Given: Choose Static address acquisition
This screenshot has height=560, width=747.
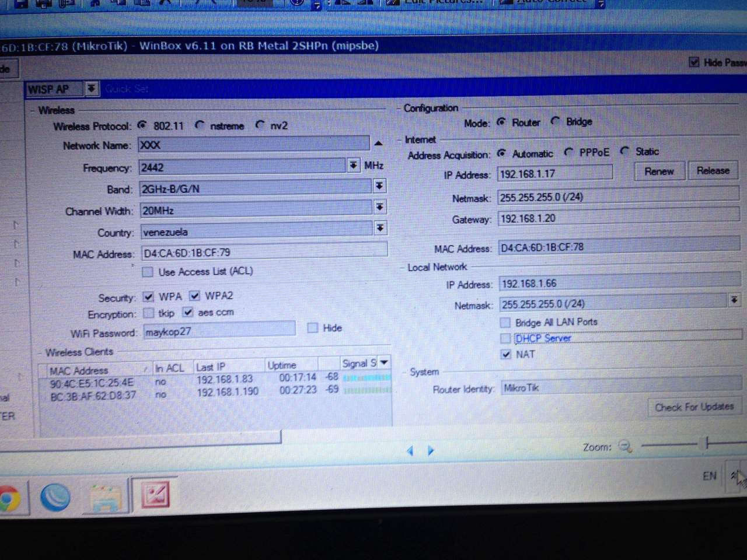Looking at the screenshot, I should 624,151.
